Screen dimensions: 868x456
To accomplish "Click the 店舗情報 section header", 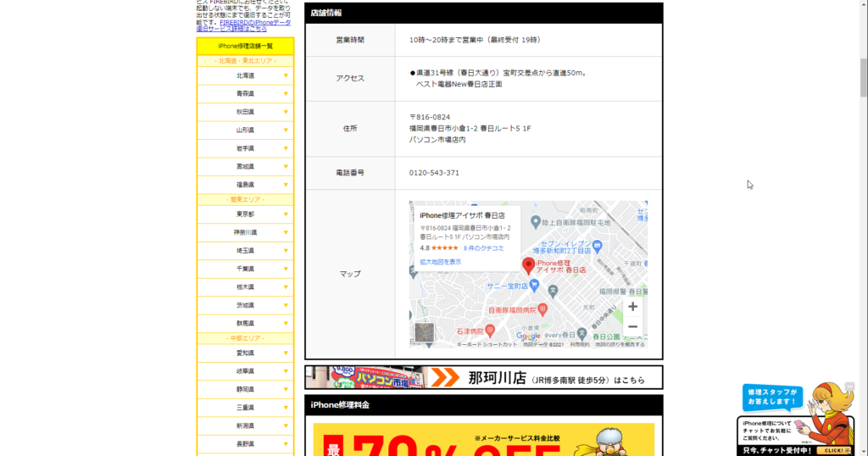I will [x=484, y=14].
